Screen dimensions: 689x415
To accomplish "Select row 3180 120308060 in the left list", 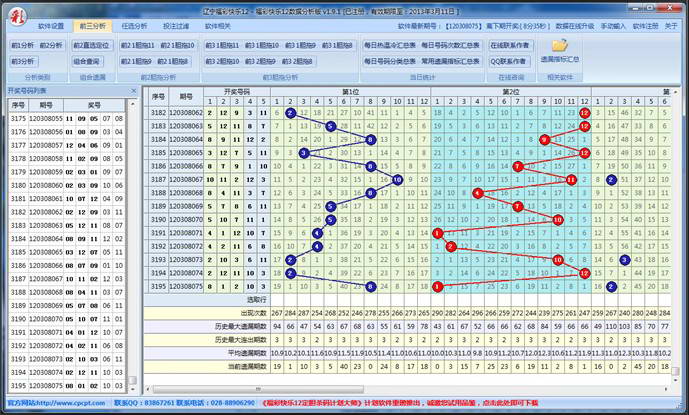I will 67,186.
